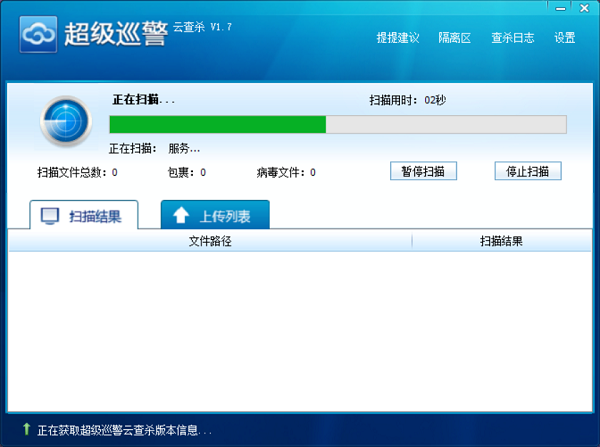Click the upload arrow icon on 上传列表 tab

[x=181, y=215]
